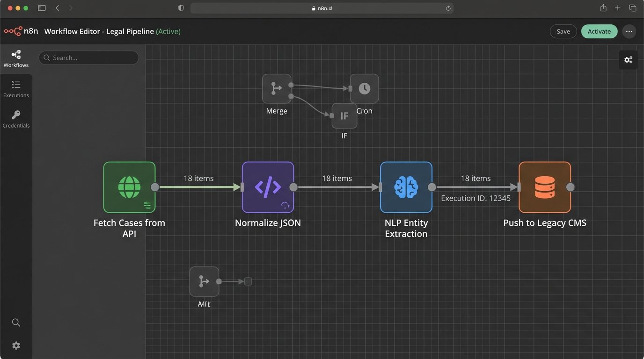This screenshot has height=359, width=644.
Task: Click the IF conditional node
Action: (x=344, y=116)
